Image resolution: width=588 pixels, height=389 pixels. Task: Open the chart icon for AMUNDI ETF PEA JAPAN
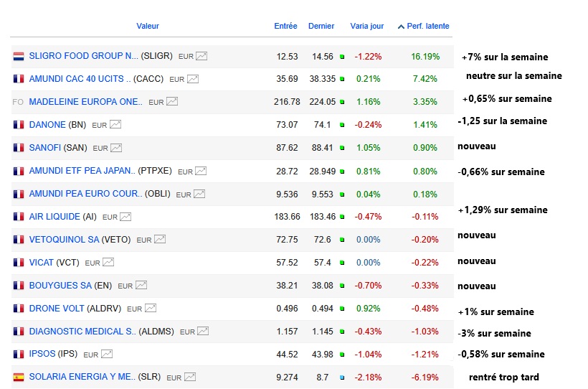201,172
